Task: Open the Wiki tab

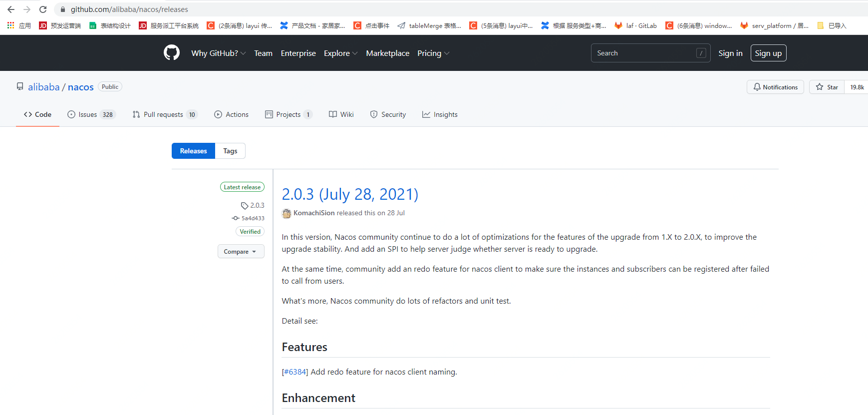Action: [x=341, y=114]
